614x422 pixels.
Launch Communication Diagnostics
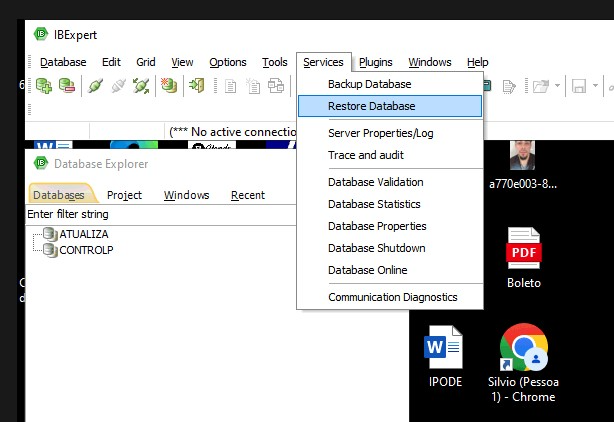coord(390,297)
